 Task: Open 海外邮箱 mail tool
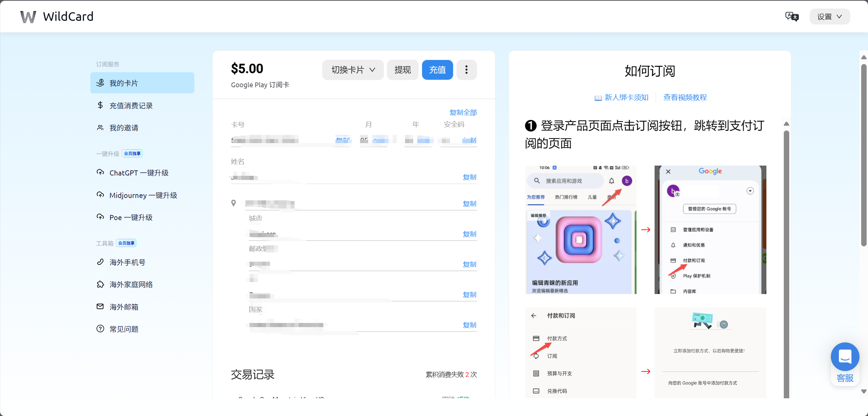(124, 307)
